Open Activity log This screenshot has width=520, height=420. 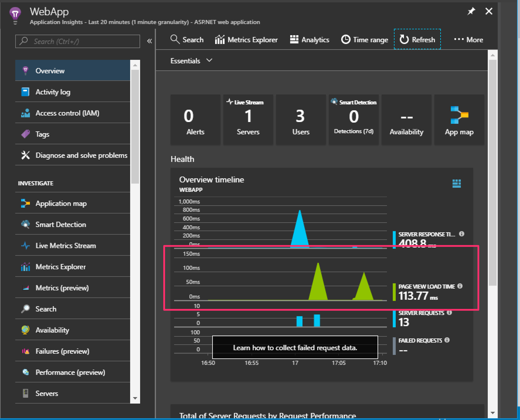click(x=72, y=92)
